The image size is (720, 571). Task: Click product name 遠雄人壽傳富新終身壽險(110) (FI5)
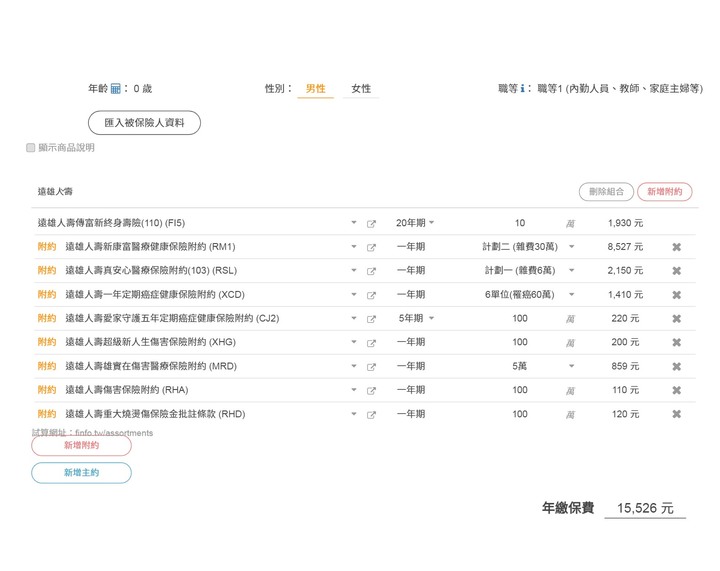111,223
